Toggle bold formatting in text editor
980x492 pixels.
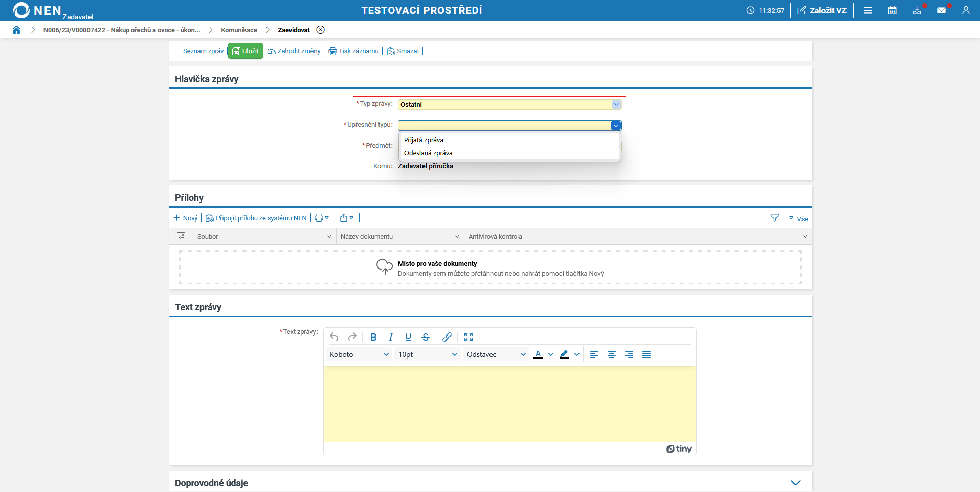(373, 337)
